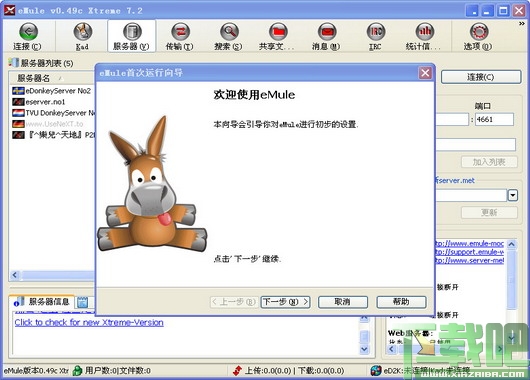Click the Next (下一步) wizard button
Viewport: 530px width, 380px height.
tap(286, 302)
